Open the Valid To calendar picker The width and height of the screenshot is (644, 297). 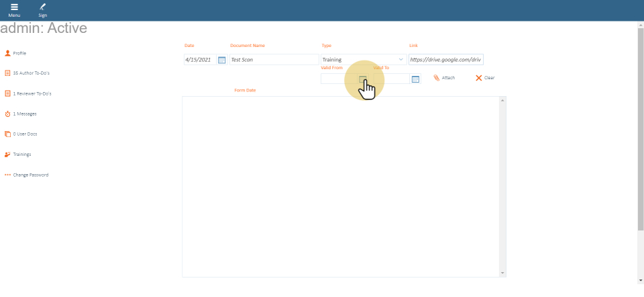coord(415,79)
